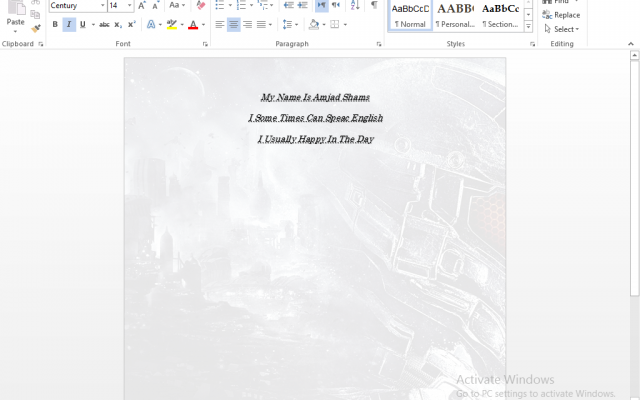Click the Numbering list icon
The image size is (640, 400).
pos(241,5)
